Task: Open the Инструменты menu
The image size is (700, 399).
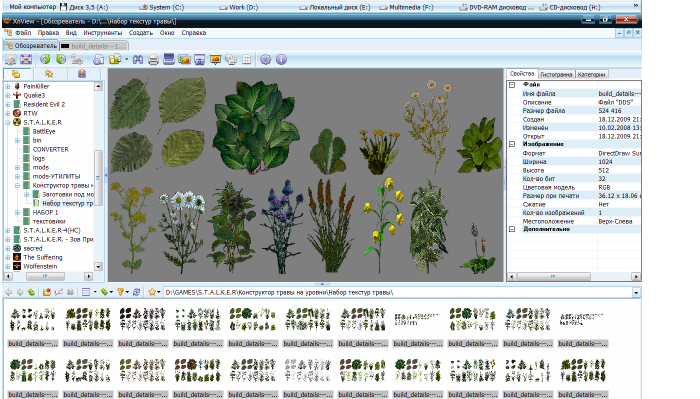Action: pos(103,33)
